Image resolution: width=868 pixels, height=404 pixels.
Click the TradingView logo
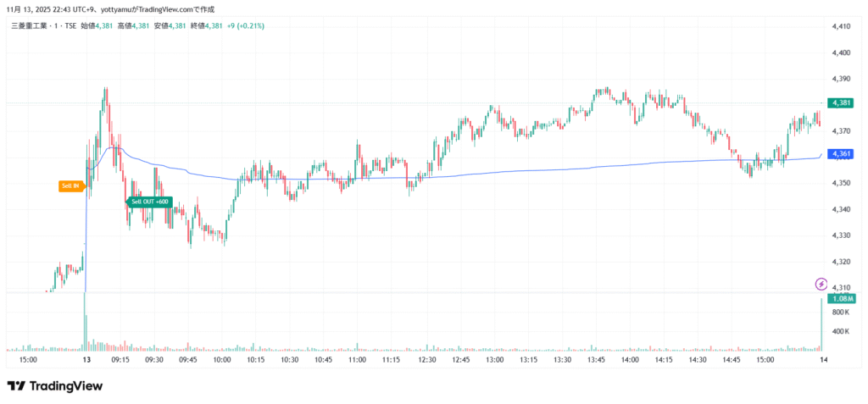point(55,386)
